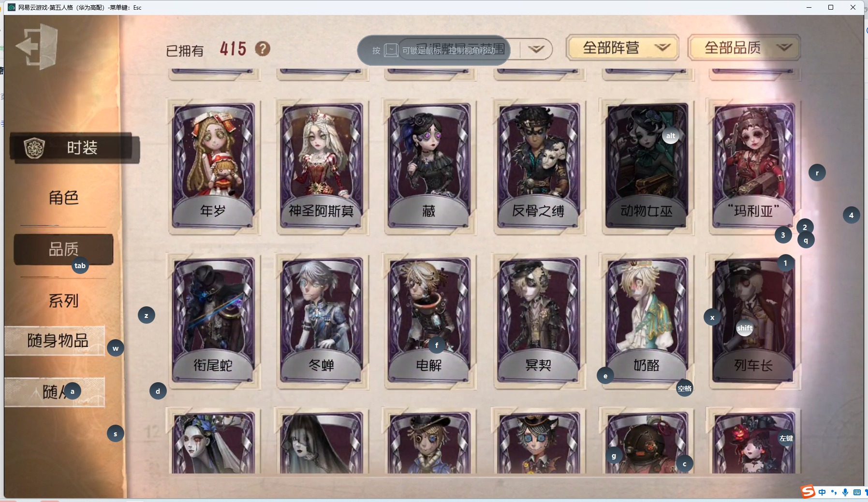Click the 空格 key overlay bubble
868x502 pixels.
click(685, 388)
